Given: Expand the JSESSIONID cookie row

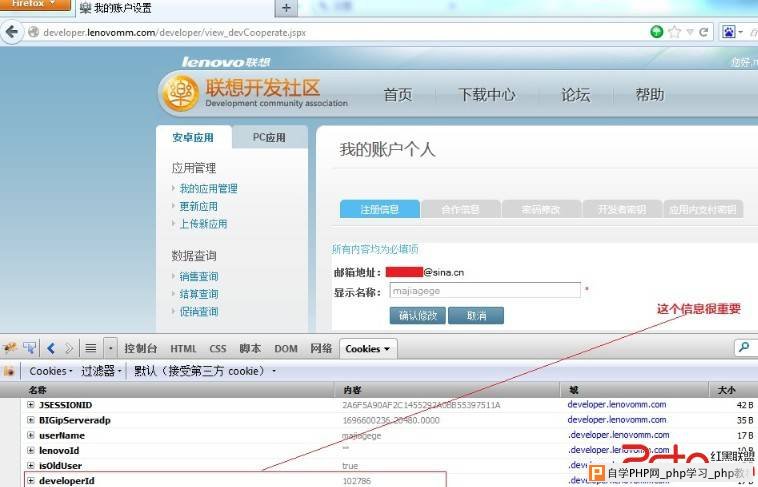Looking at the screenshot, I should (x=31, y=404).
